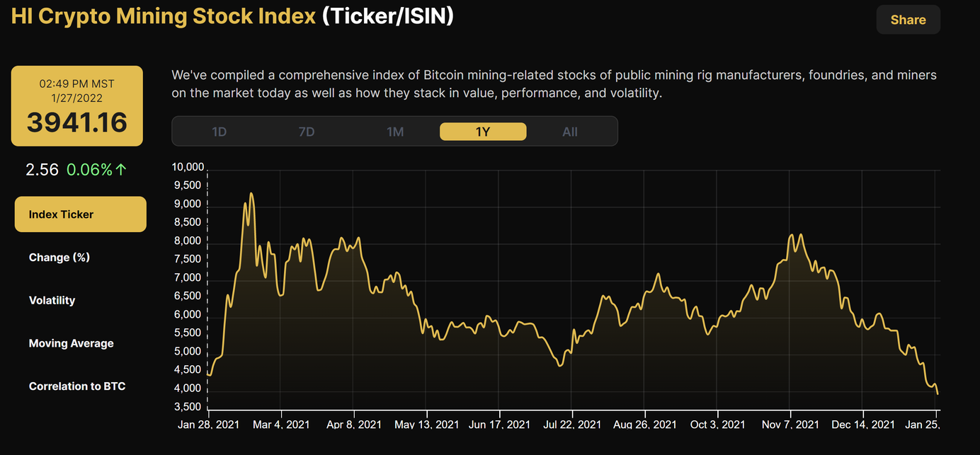The image size is (980, 455).
Task: Click the highlighted 1Y tab
Action: click(483, 131)
